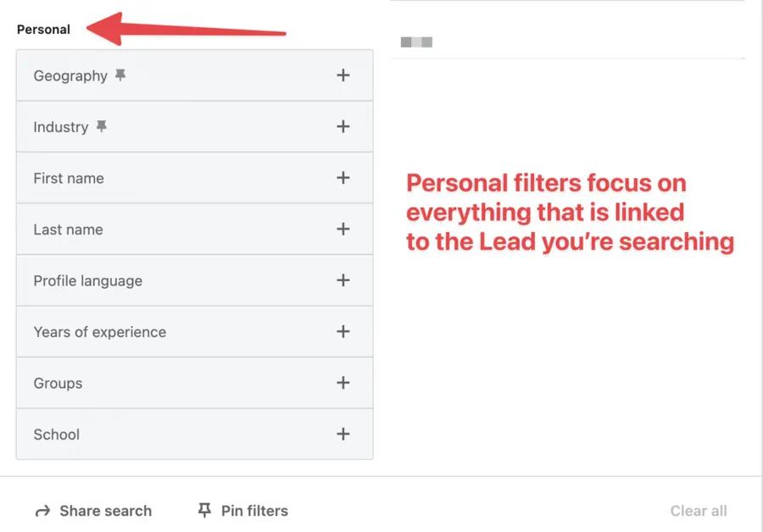Viewport: 763px width, 532px height.
Task: Click the plus icon on the Groups filter
Action: [x=343, y=383]
